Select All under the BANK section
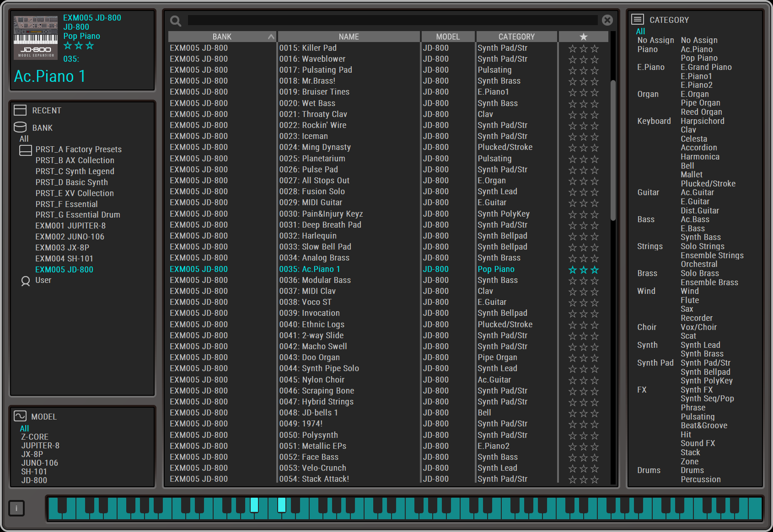This screenshot has height=532, width=773. (24, 138)
